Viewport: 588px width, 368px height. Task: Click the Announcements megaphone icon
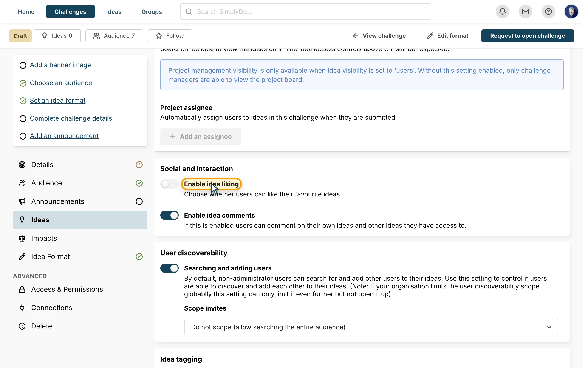pyautogui.click(x=22, y=201)
